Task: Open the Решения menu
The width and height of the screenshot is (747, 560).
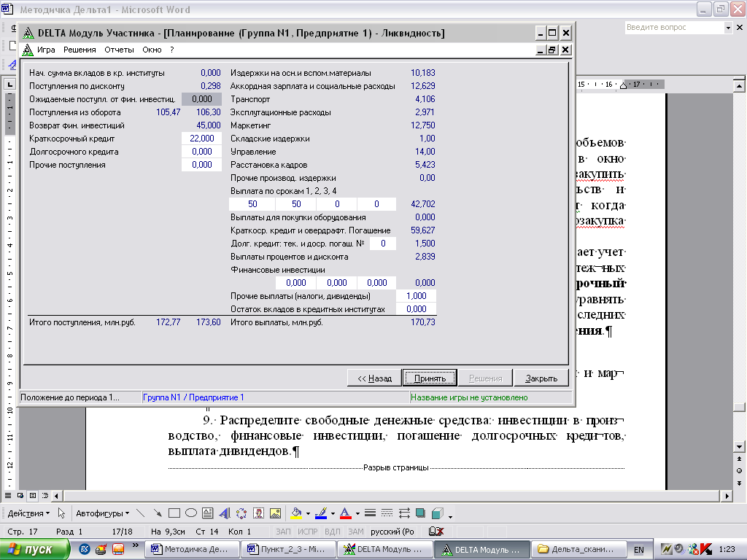Action: point(80,50)
